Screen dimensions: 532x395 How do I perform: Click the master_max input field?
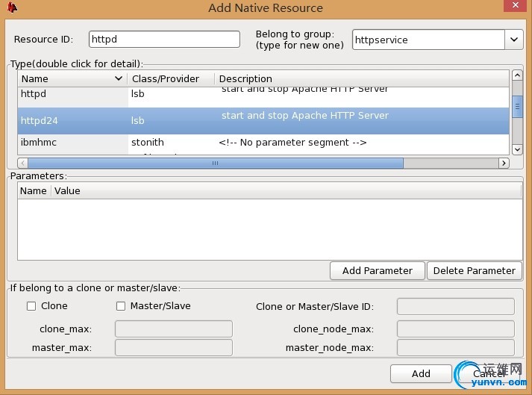[x=174, y=347]
